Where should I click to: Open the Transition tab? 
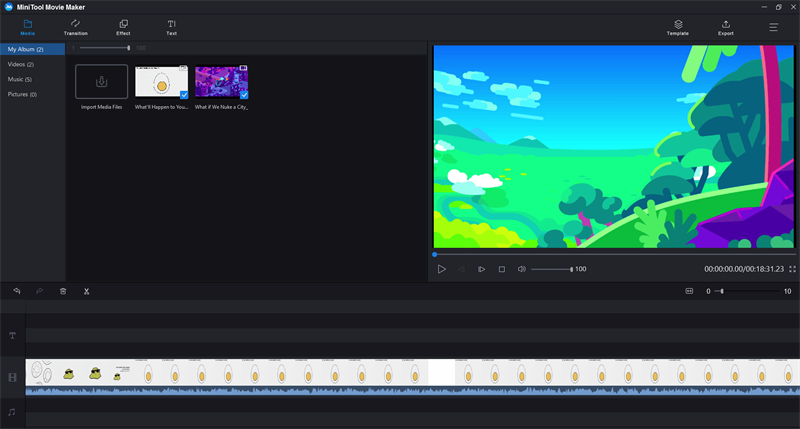76,27
